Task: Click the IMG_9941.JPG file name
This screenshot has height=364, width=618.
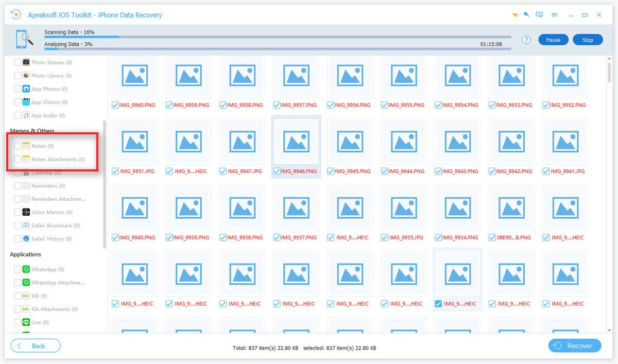Action: tap(568, 171)
